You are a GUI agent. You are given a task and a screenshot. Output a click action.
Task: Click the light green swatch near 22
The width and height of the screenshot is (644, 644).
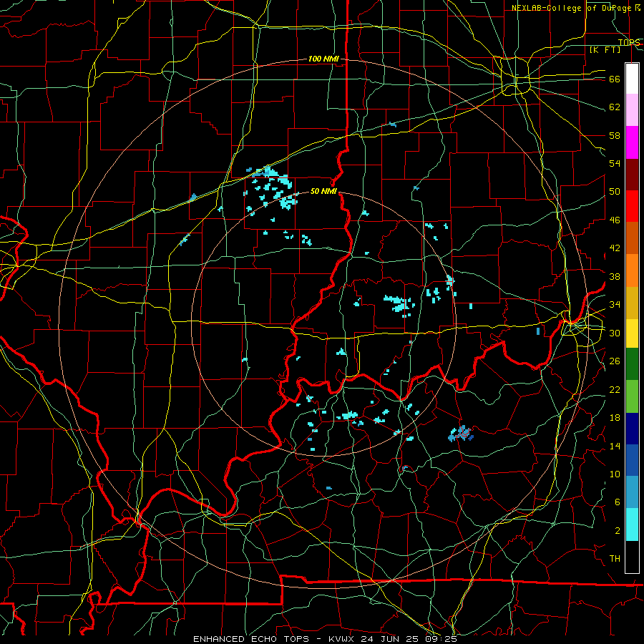pos(632,396)
